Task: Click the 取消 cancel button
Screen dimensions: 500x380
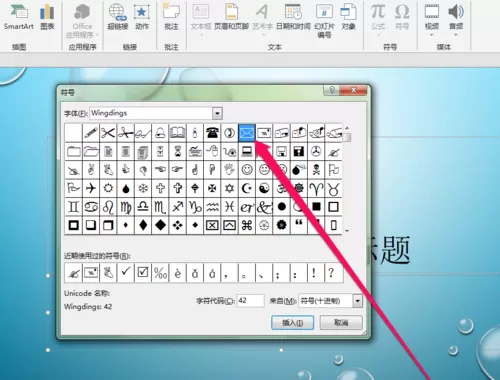Action: coord(341,323)
